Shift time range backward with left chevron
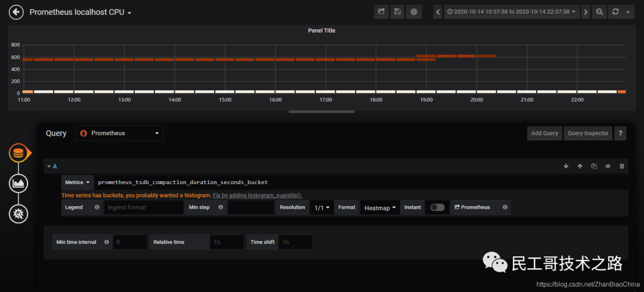 click(438, 12)
